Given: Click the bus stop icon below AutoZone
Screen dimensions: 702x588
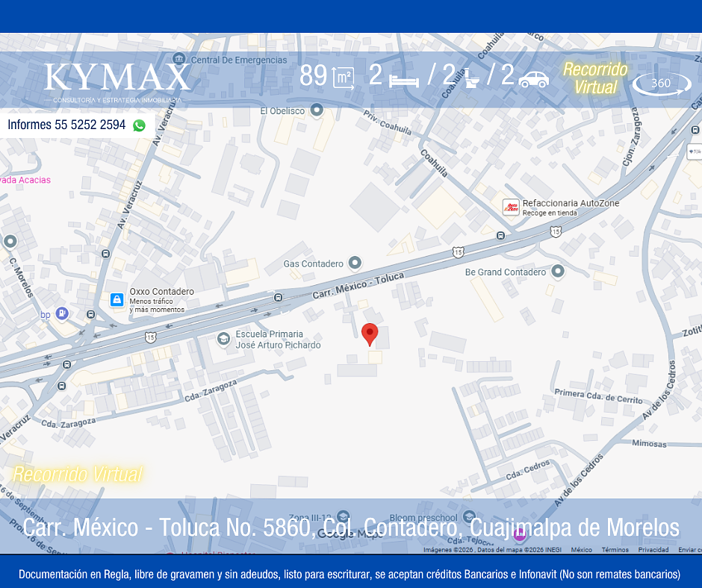Looking at the screenshot, I should [501, 235].
